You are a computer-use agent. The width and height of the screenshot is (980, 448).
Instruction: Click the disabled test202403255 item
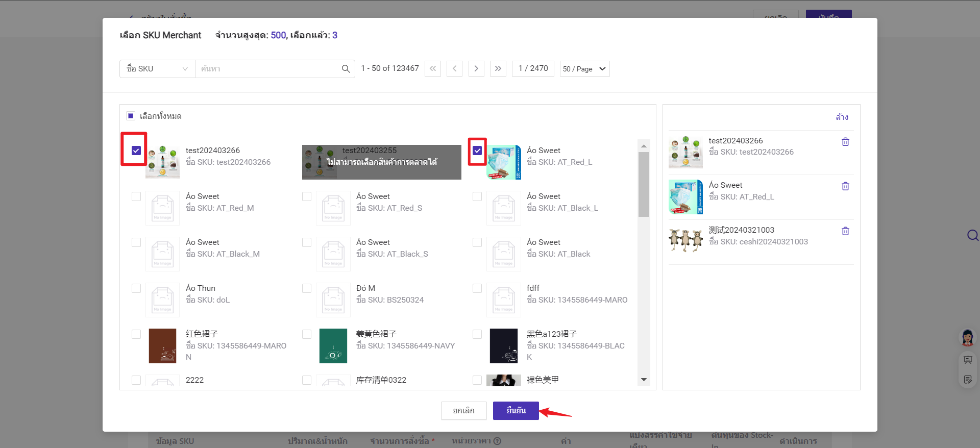[382, 162]
